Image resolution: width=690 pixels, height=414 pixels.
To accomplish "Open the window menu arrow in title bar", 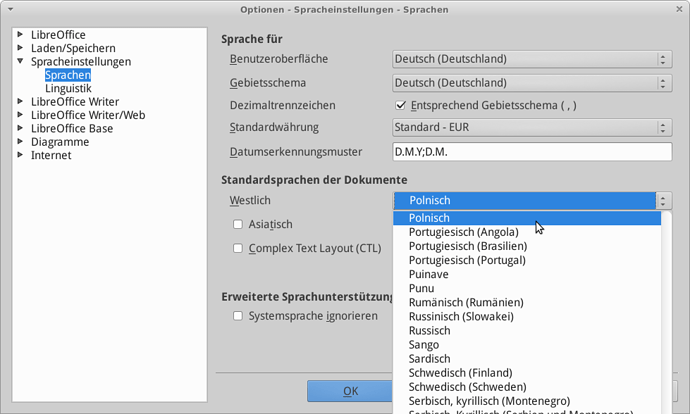I will pyautogui.click(x=11, y=9).
